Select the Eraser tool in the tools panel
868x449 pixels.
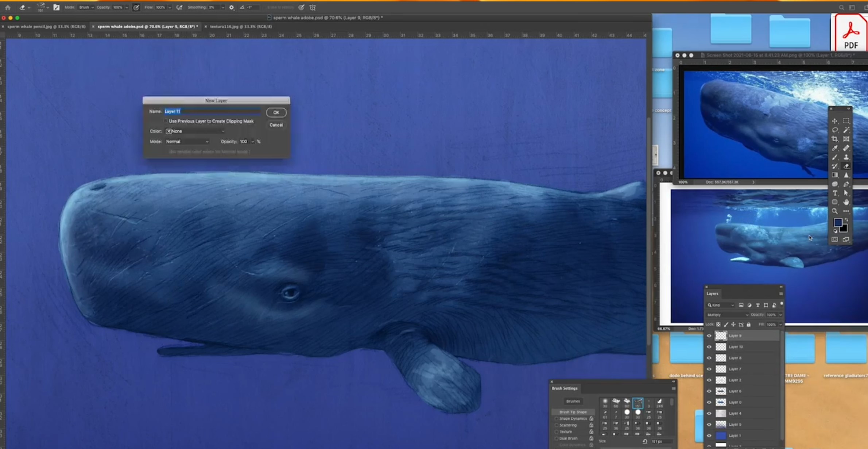[846, 166]
